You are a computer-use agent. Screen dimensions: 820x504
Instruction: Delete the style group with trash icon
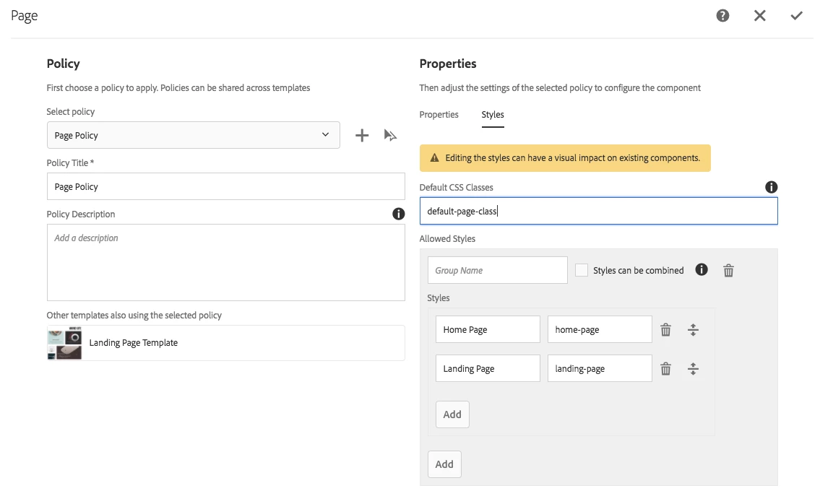729,271
